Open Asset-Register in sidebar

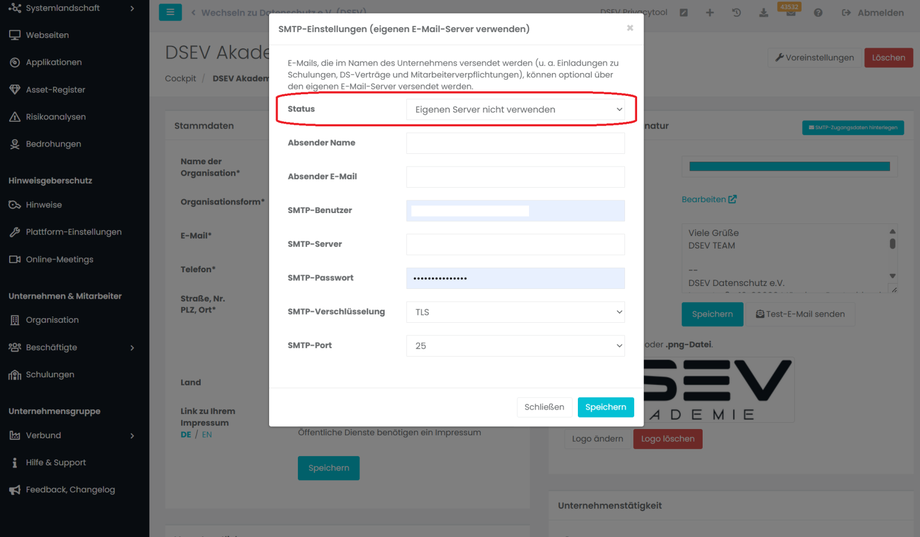click(x=55, y=90)
